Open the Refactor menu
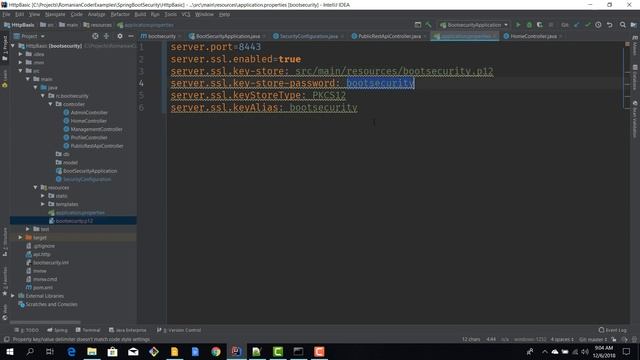Viewport: 640px width, 360px height. point(120,14)
